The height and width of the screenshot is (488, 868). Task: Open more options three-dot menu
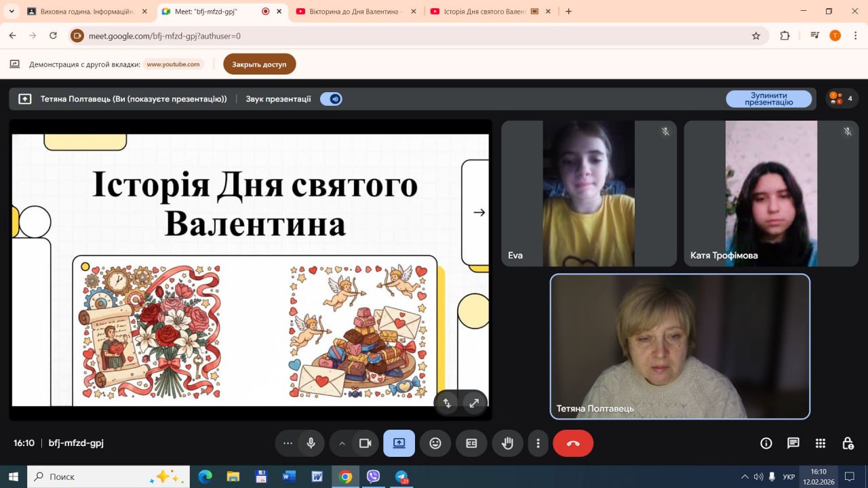click(x=538, y=443)
